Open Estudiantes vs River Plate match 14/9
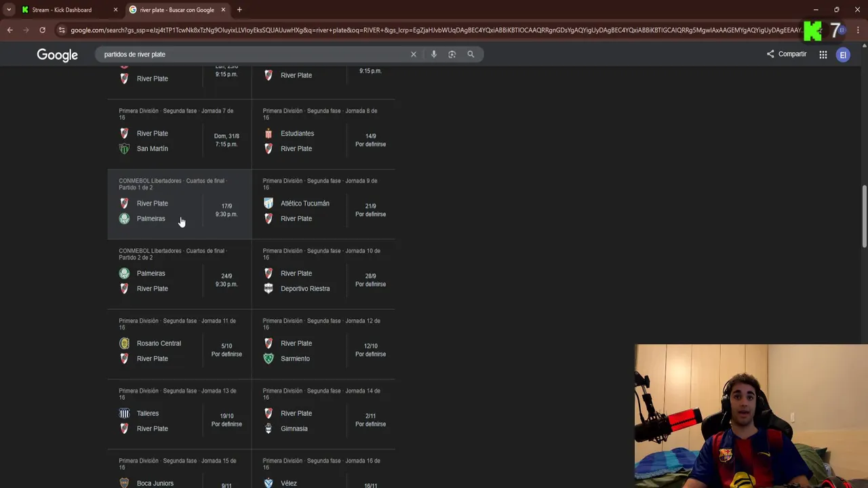This screenshot has height=488, width=868. click(323, 134)
